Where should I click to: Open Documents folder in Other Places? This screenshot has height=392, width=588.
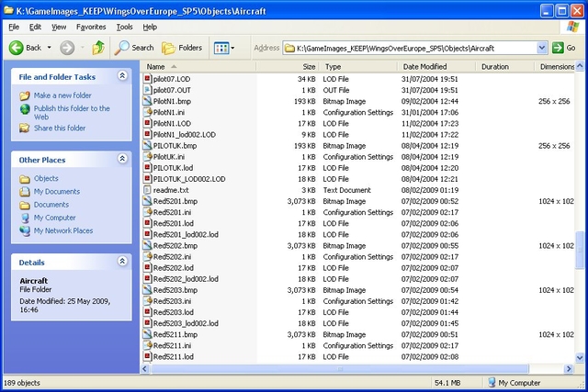(51, 205)
